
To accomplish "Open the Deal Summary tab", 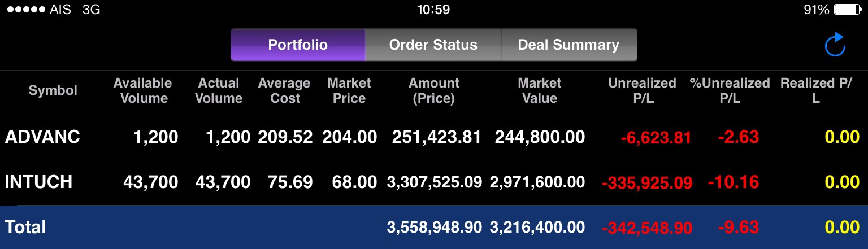I will [569, 45].
